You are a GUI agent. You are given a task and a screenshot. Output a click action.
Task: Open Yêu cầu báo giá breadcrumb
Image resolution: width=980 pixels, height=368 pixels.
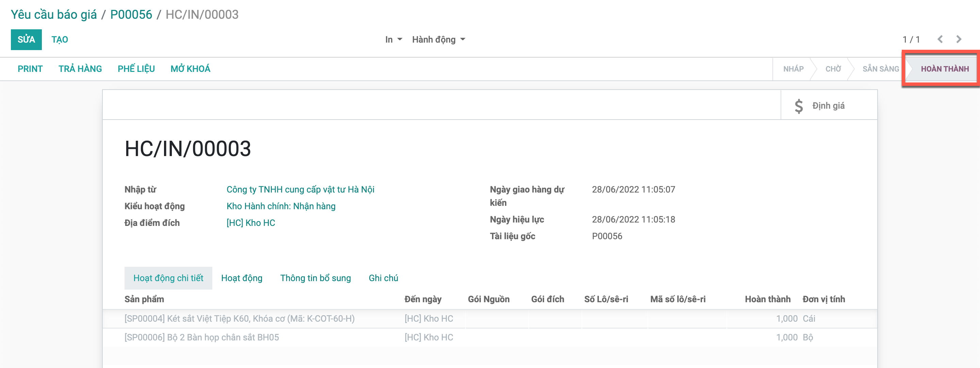[54, 14]
